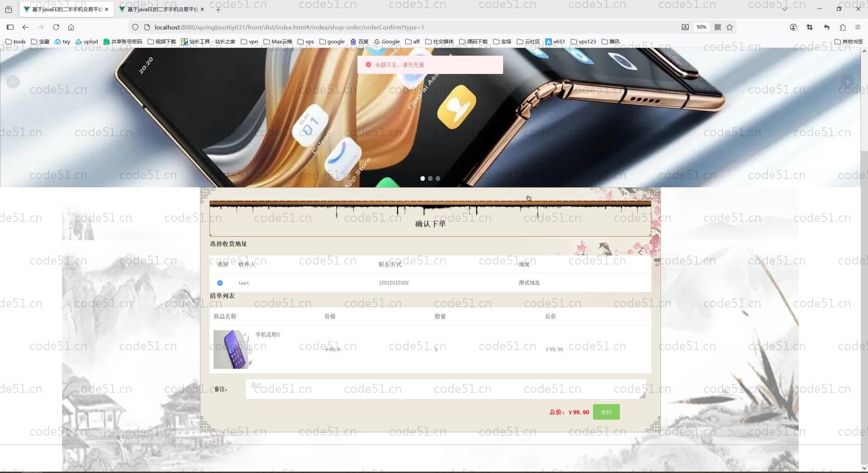Open the extensions puzzle icon
Screen dimensions: 868x473
pyautogui.click(x=843, y=27)
